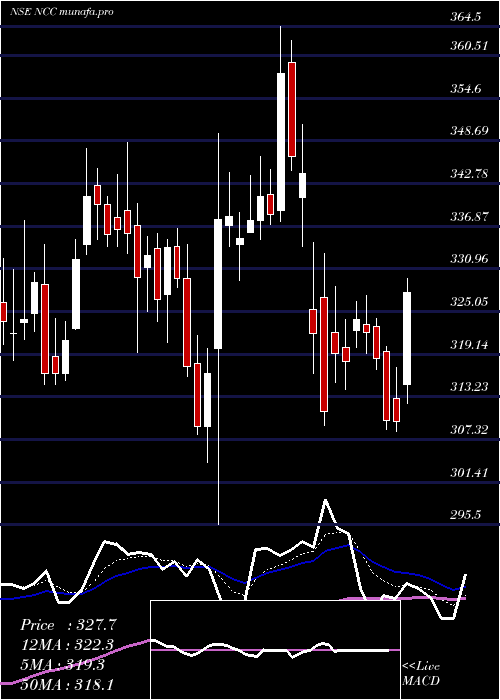
Task: Select the 307.32 price axis label
Action: coord(468,429)
